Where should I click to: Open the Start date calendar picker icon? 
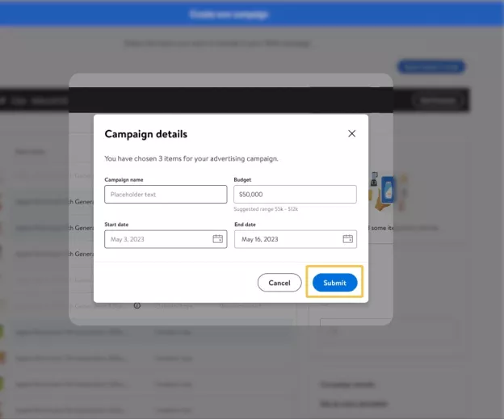coord(217,239)
